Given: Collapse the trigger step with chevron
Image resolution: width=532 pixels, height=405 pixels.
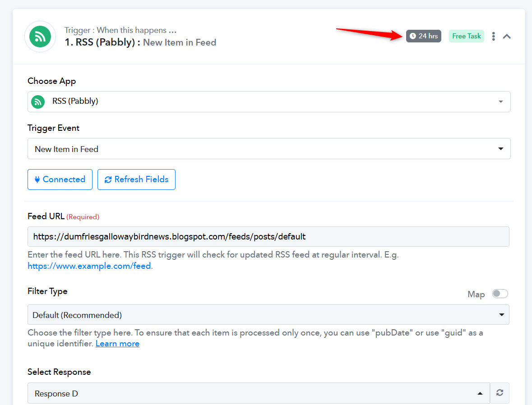Looking at the screenshot, I should pos(507,36).
